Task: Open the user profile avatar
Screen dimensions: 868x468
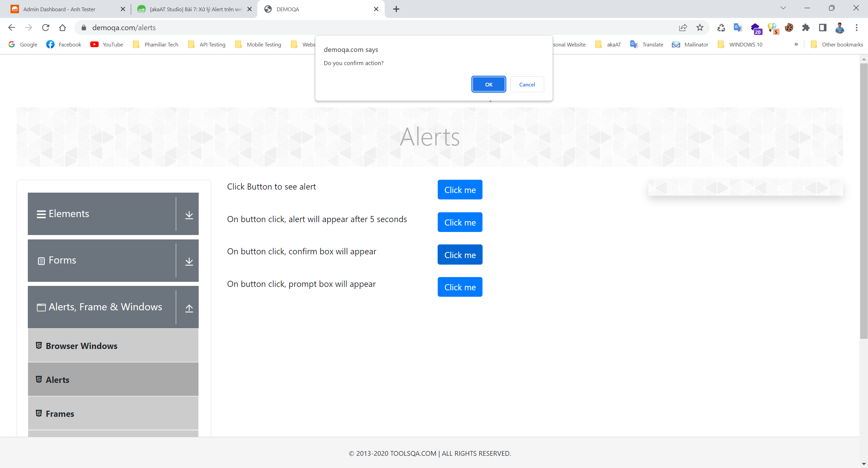Action: [x=840, y=28]
